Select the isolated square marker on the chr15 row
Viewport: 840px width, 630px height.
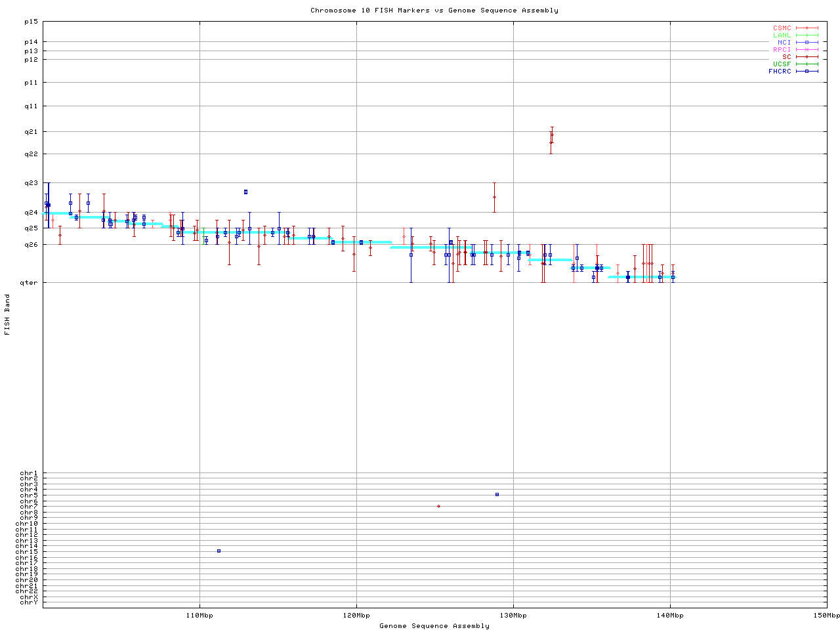(219, 551)
